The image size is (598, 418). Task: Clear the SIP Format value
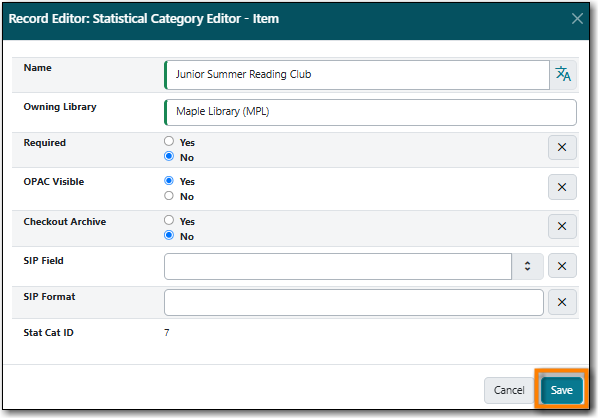[x=562, y=302]
